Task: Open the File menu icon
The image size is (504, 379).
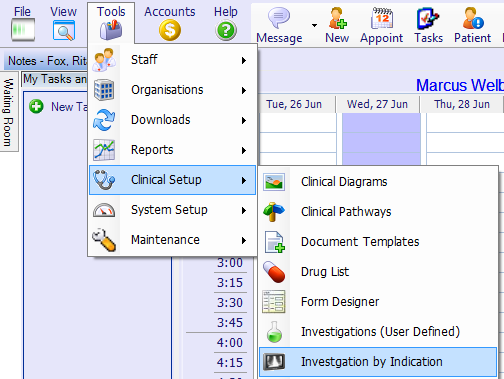Action: [x=23, y=30]
